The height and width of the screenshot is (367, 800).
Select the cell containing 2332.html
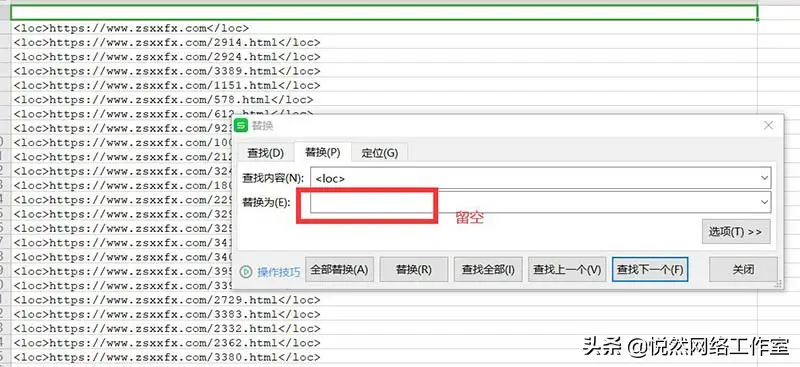[384, 328]
